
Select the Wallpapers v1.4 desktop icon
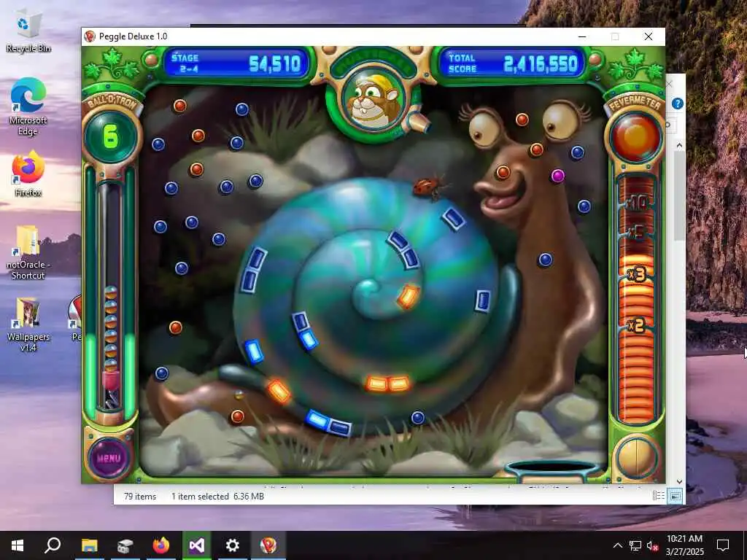point(28,324)
